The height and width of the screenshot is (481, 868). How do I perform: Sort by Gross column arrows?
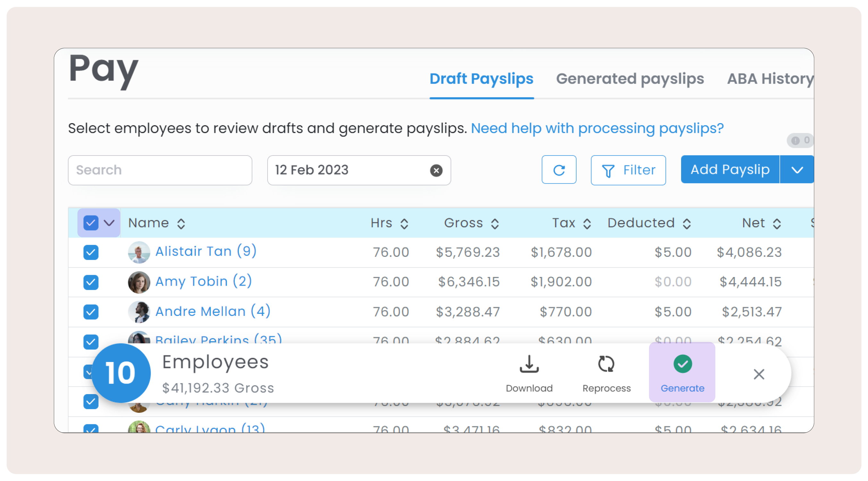[x=495, y=224]
